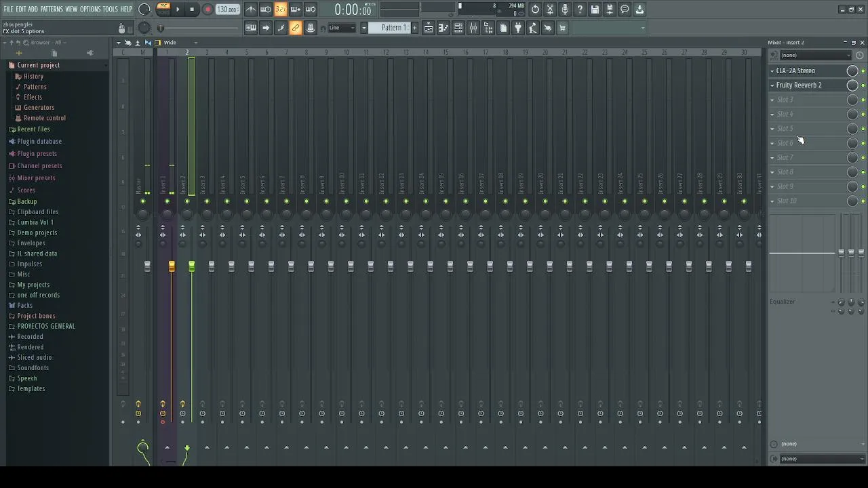868x488 pixels.
Task: Click the Insert 1 volume fader
Action: coord(172,267)
